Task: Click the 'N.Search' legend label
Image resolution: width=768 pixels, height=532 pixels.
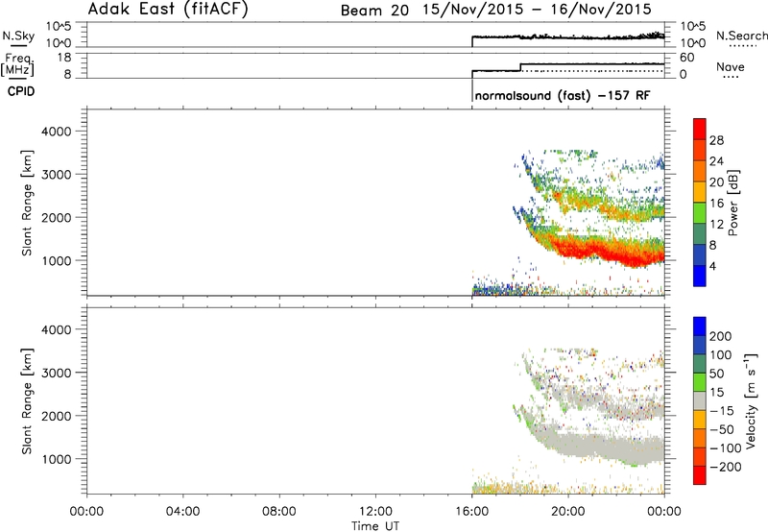Action: (741, 36)
